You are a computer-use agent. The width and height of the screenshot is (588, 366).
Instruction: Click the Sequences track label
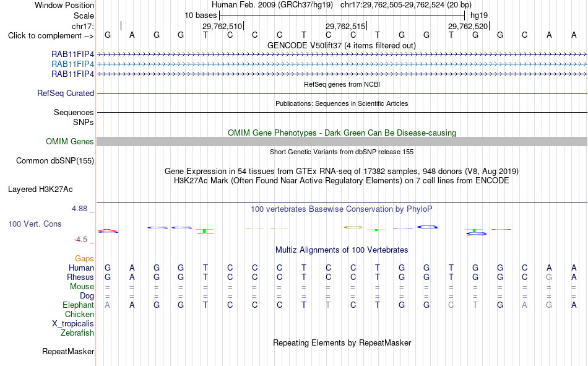coord(74,112)
